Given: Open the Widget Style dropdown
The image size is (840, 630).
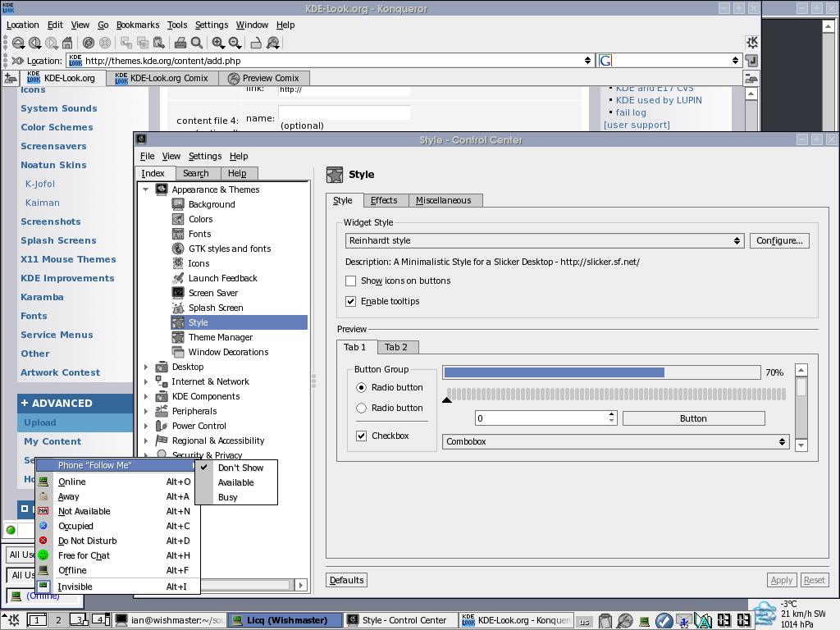Looking at the screenshot, I should pos(545,240).
